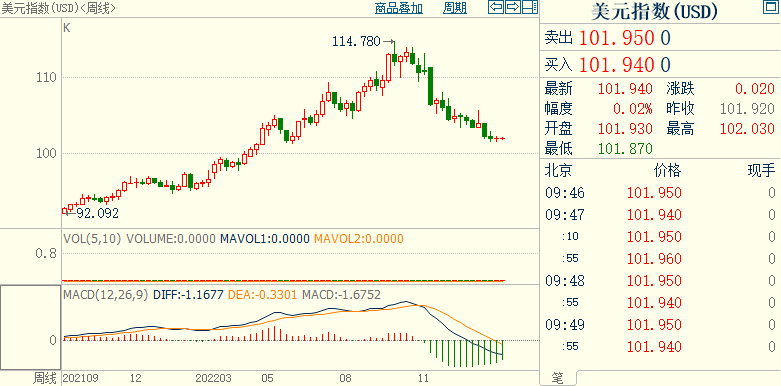The width and height of the screenshot is (781, 386).
Task: Click the right arrow navigation icon
Action: point(513,7)
